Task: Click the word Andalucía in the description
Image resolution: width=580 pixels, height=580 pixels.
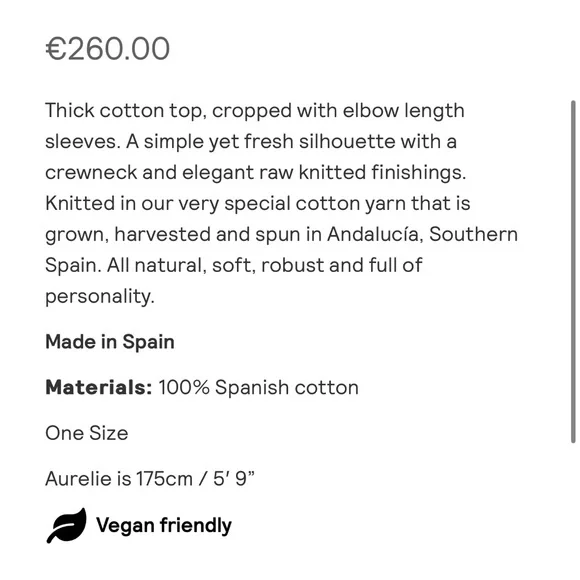Action: tap(375, 234)
